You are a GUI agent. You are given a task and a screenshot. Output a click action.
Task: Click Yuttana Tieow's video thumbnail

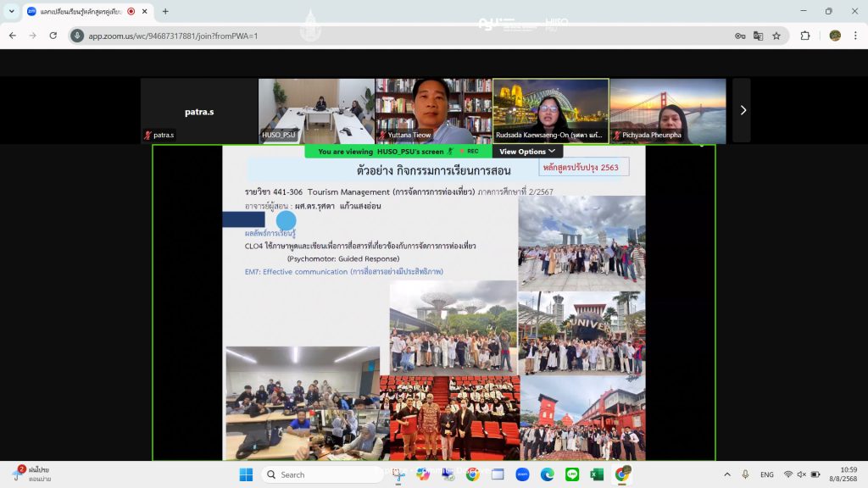tap(432, 110)
